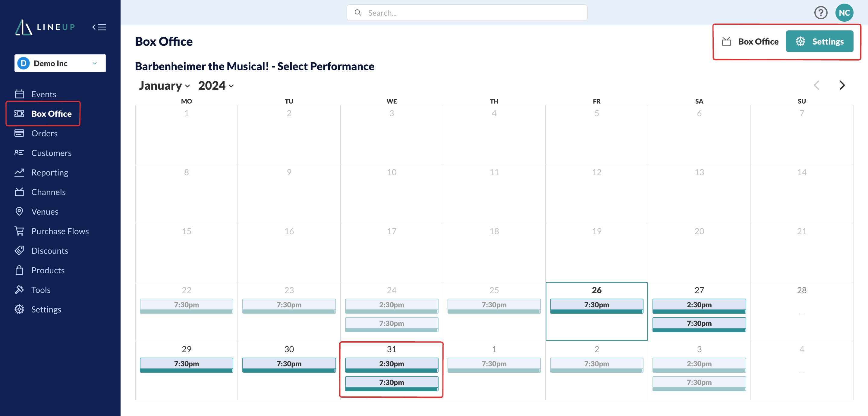Open the January month dropdown

[x=165, y=85]
